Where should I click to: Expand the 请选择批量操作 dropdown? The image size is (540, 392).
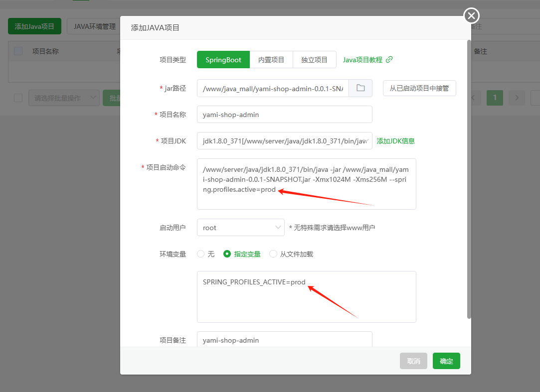tap(64, 98)
